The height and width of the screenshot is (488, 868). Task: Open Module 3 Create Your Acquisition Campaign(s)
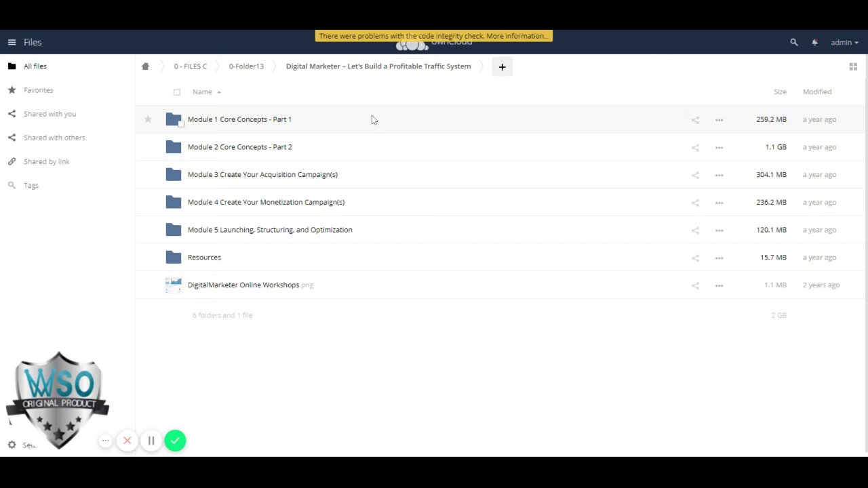click(x=262, y=174)
